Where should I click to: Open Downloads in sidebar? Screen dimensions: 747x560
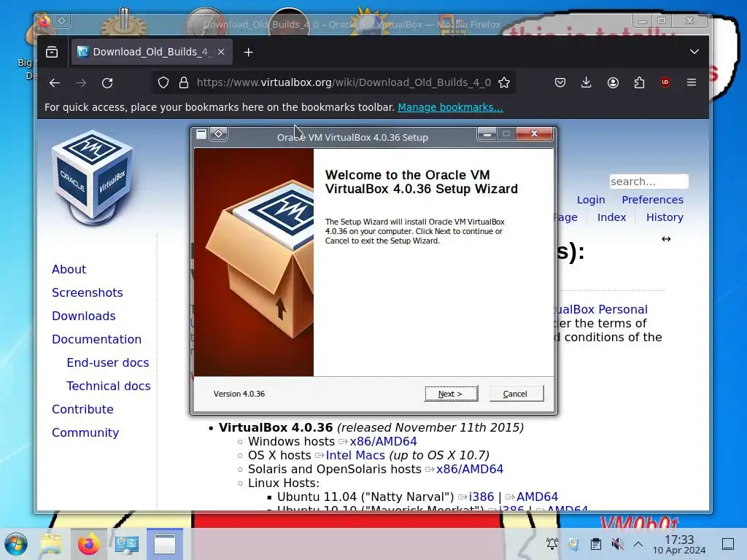[84, 316]
